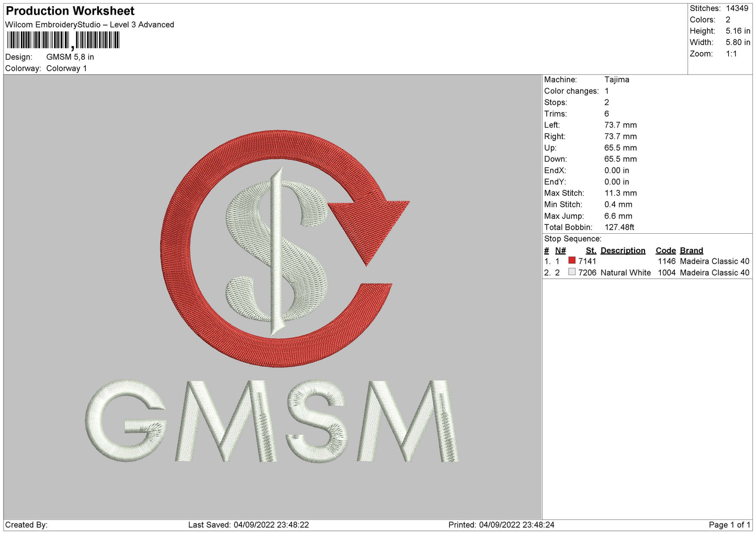Image resolution: width=756 pixels, height=534 pixels.
Task: Click the 'Description' column header
Action: click(623, 251)
